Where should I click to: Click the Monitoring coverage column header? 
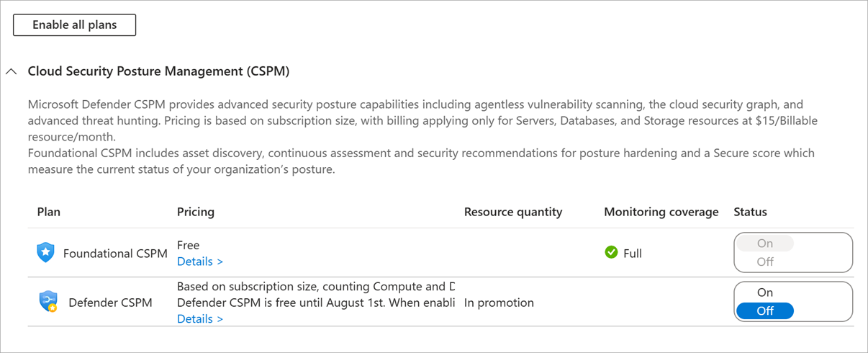[661, 212]
